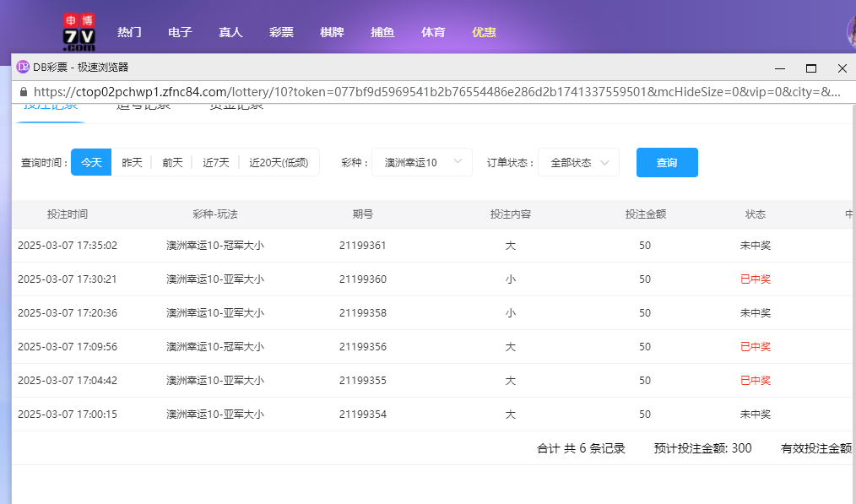Click the blue 查询 button
Image resolution: width=856 pixels, height=504 pixels.
click(667, 162)
